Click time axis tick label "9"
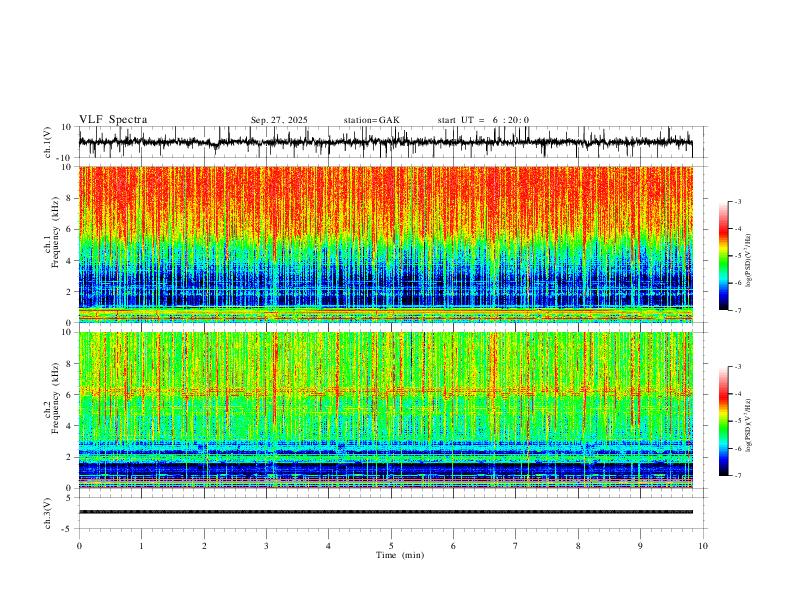792x612 pixels. click(x=640, y=546)
